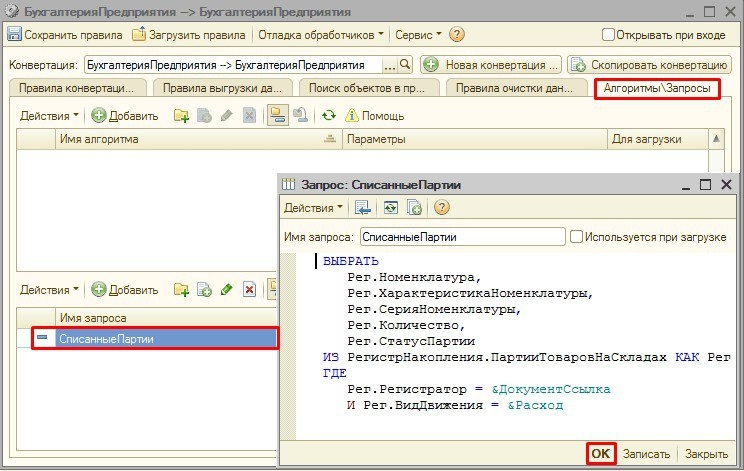The image size is (744, 471).
Task: Click the Рег.СерияНоменклатуры, line in query
Action: point(434,310)
